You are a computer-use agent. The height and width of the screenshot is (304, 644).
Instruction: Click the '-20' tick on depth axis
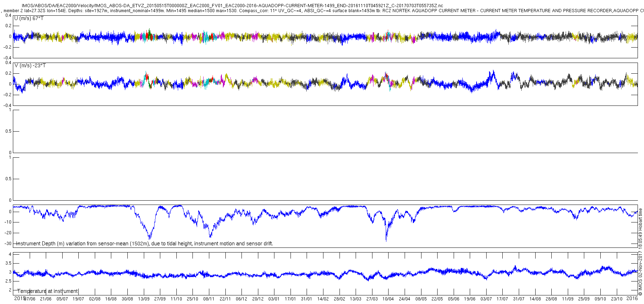[8, 233]
